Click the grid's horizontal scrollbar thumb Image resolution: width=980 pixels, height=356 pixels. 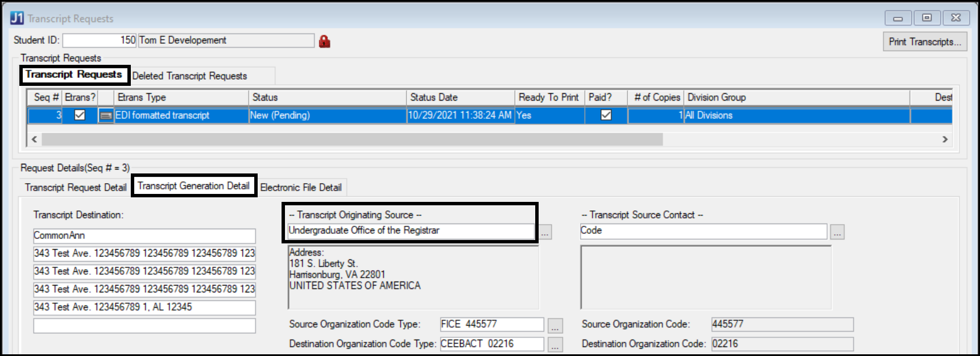pos(352,139)
